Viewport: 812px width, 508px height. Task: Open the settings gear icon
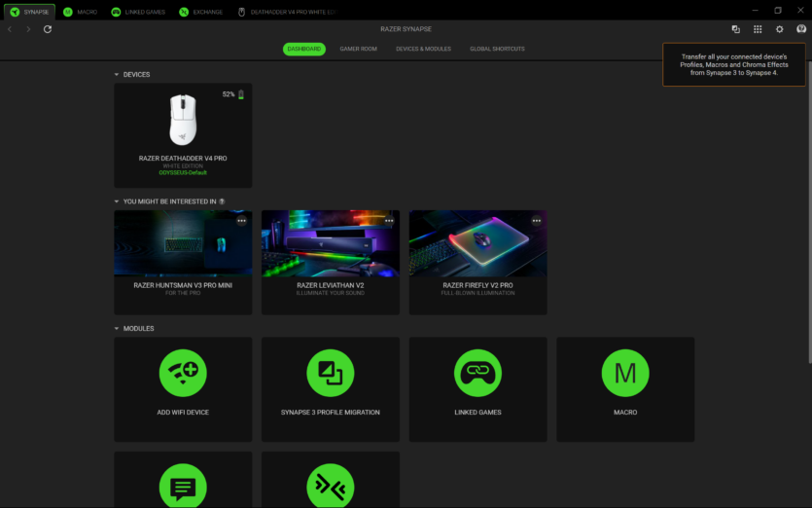pyautogui.click(x=779, y=29)
